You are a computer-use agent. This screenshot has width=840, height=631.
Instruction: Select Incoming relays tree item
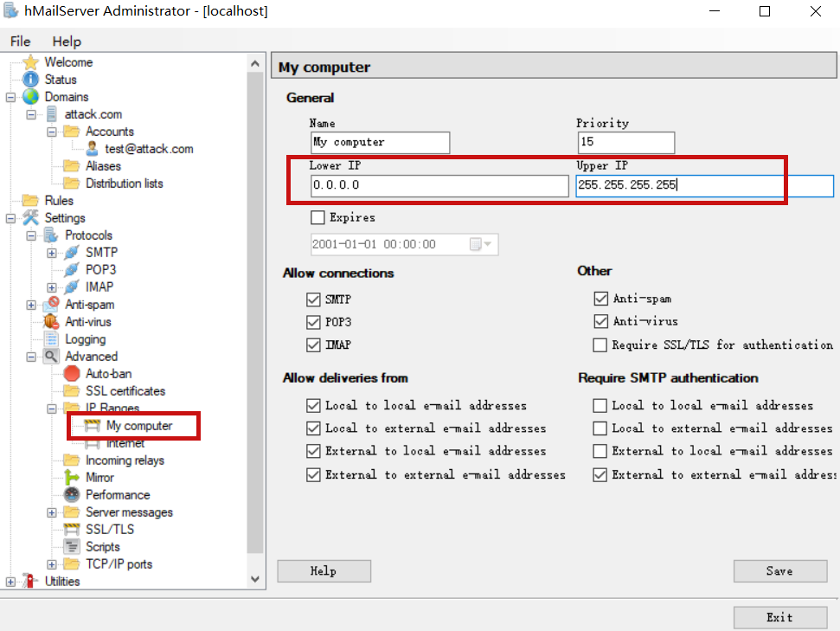click(125, 460)
